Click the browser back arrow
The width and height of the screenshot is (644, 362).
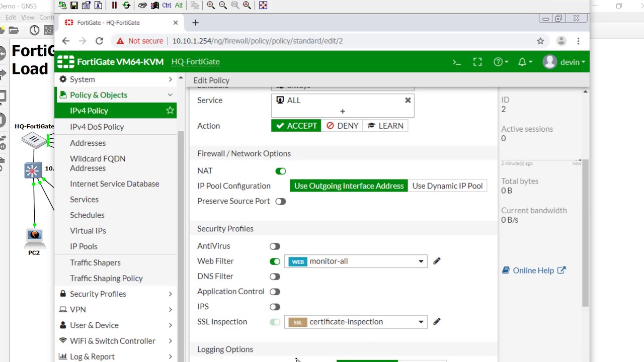tap(66, 41)
